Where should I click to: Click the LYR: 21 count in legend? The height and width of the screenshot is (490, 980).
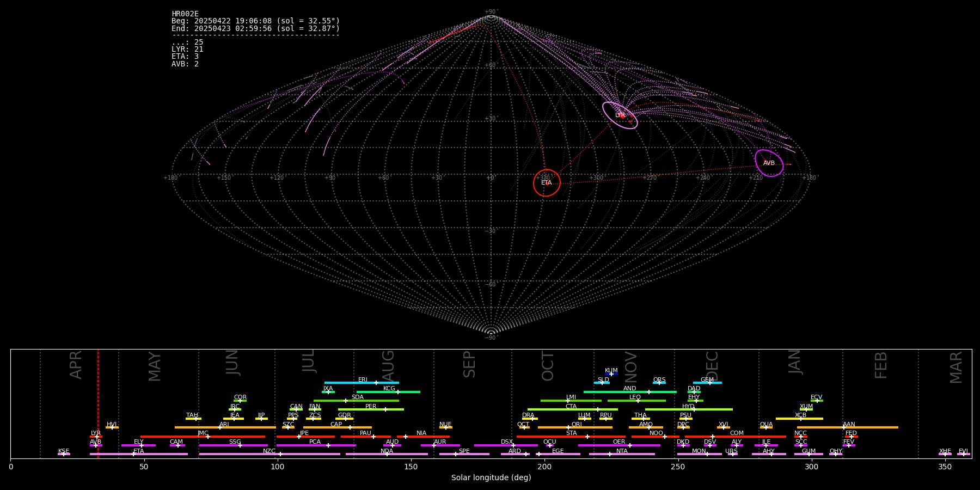(187, 50)
